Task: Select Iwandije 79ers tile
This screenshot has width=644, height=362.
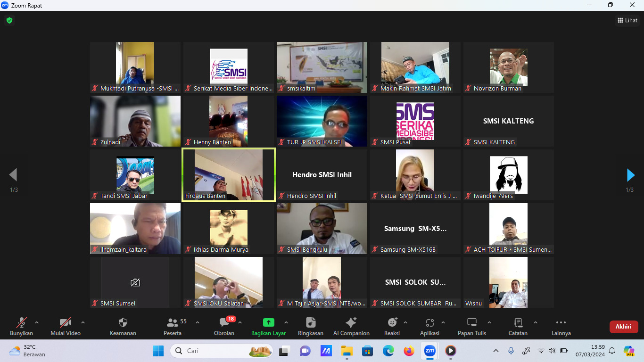Action: click(509, 175)
